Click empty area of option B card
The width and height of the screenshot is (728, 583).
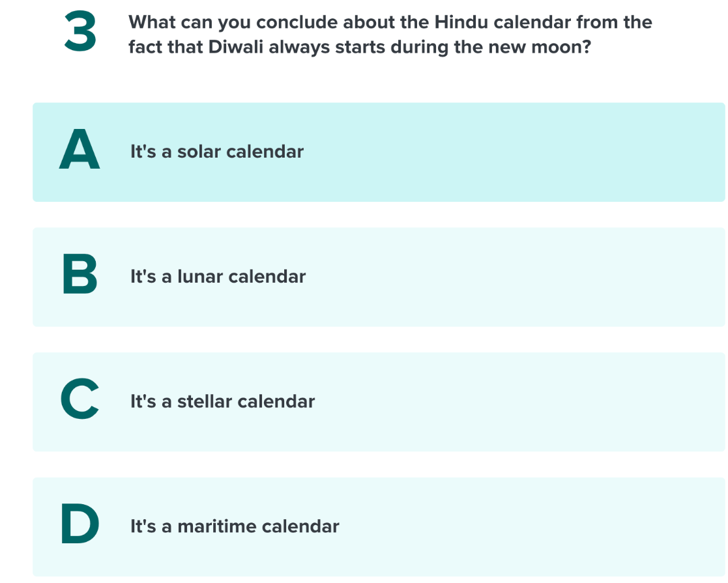[x=511, y=277]
